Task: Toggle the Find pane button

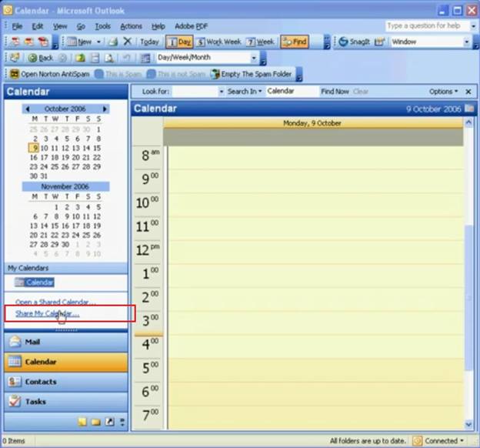Action: click(295, 42)
